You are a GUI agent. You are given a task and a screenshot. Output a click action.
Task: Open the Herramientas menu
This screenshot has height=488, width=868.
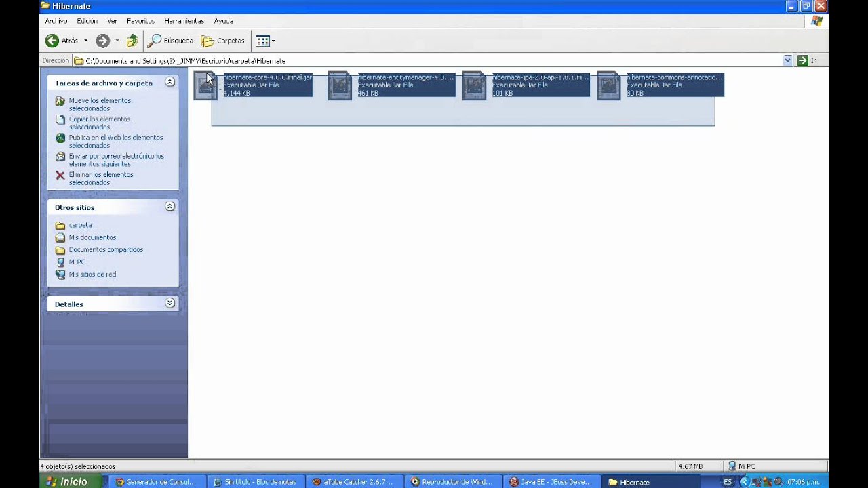pyautogui.click(x=184, y=21)
